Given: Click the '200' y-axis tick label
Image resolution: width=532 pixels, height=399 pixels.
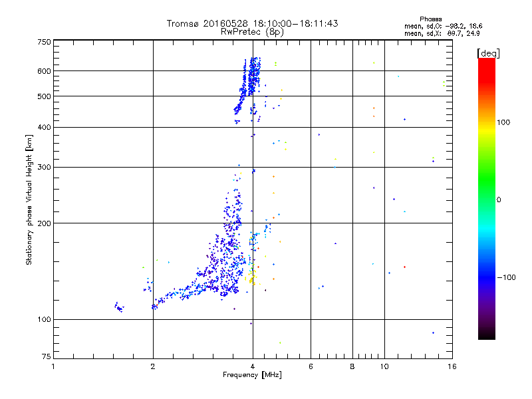Looking at the screenshot, I should [x=44, y=223].
